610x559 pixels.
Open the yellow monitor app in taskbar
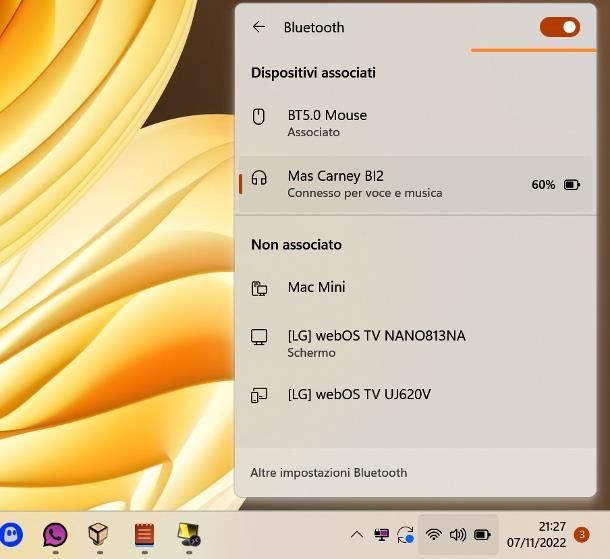click(189, 534)
